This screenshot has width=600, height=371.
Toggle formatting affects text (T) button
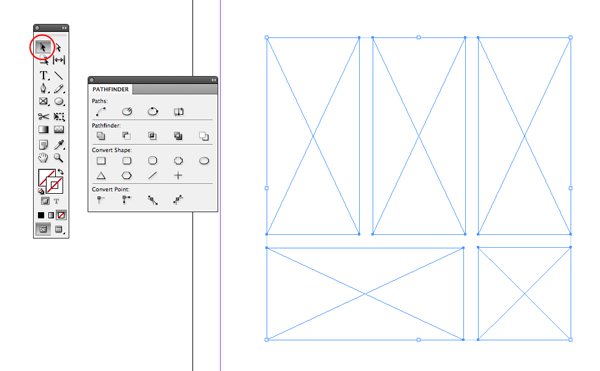pos(56,201)
